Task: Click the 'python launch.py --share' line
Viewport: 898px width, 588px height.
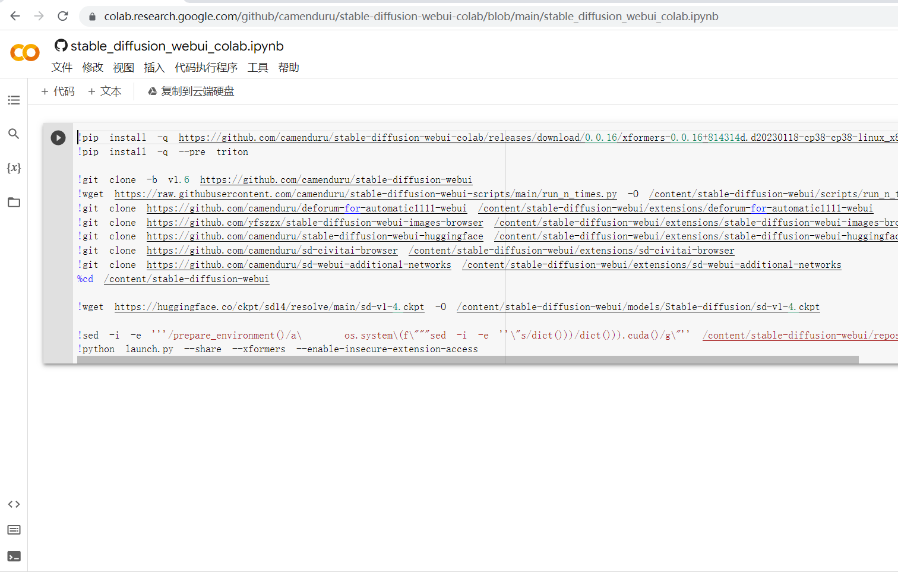Action: click(x=278, y=349)
